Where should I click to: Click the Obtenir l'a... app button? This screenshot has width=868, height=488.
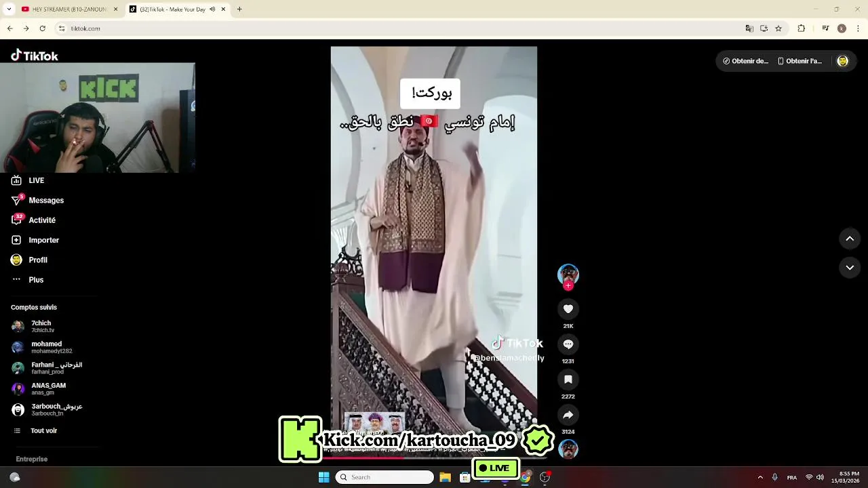[x=800, y=61]
